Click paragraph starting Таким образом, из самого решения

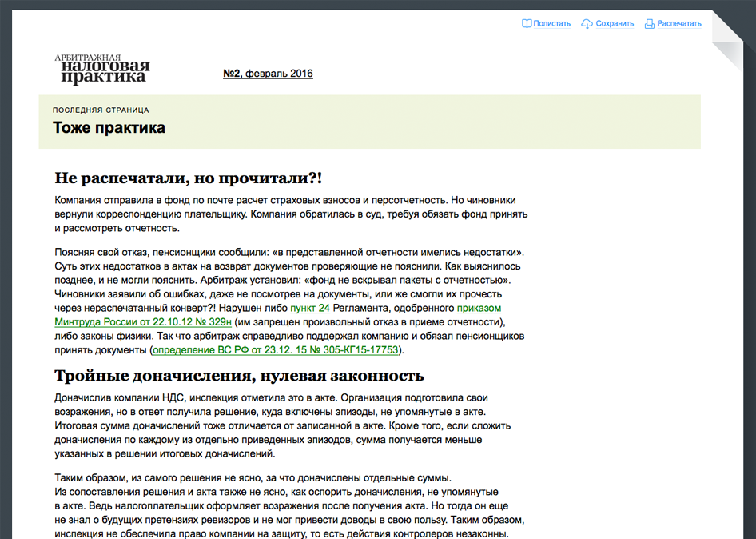(289, 505)
